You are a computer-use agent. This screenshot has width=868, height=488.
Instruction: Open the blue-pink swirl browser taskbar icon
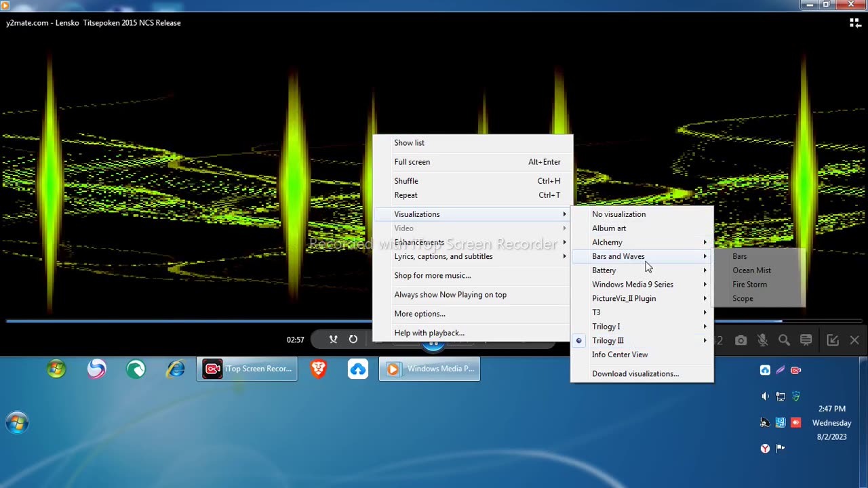pyautogui.click(x=96, y=369)
